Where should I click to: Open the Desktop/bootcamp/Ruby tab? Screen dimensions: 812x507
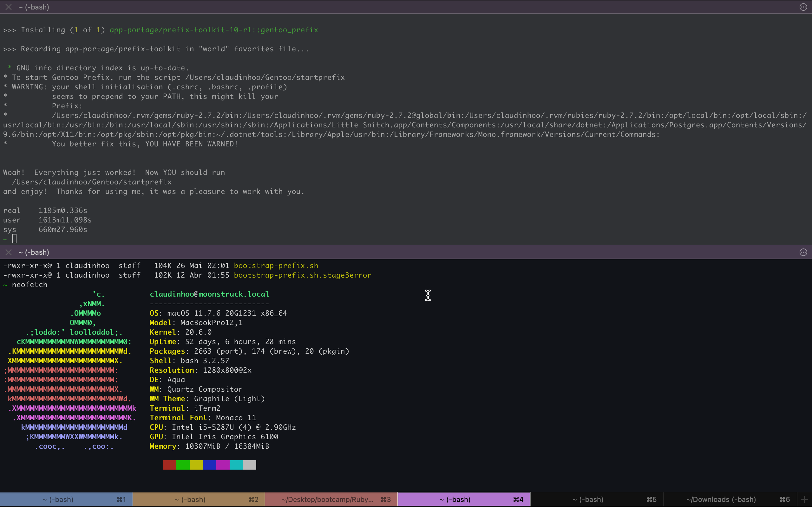tap(331, 499)
